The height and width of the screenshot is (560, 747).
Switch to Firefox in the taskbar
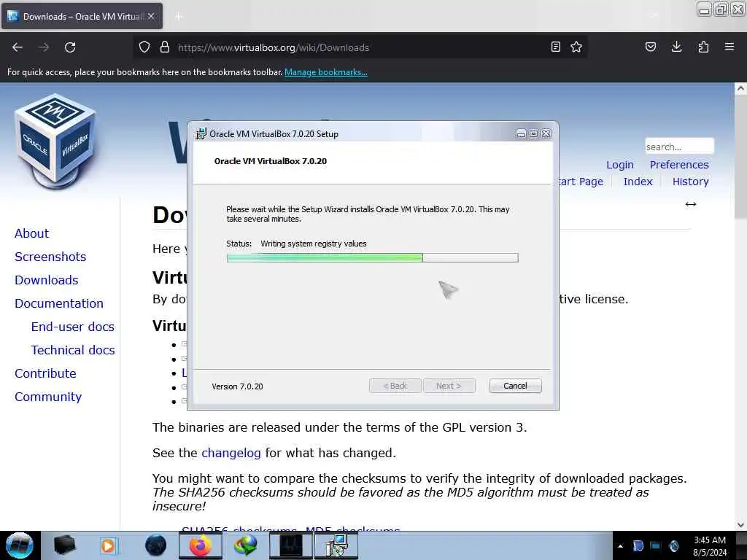[201, 545]
